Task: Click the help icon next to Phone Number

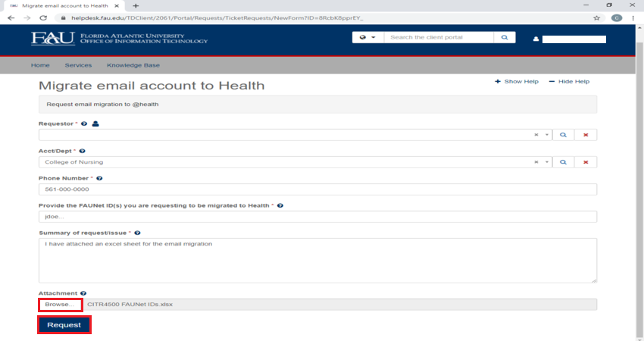Action: tap(99, 178)
